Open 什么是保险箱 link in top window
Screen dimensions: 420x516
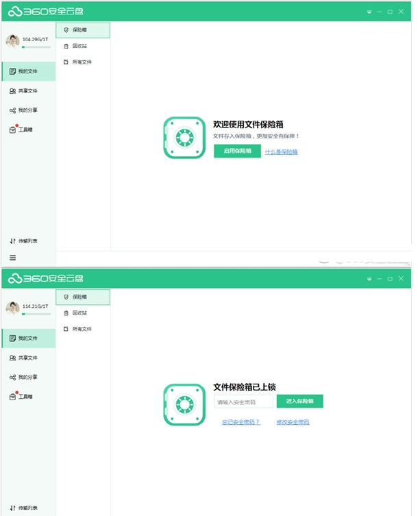point(281,151)
